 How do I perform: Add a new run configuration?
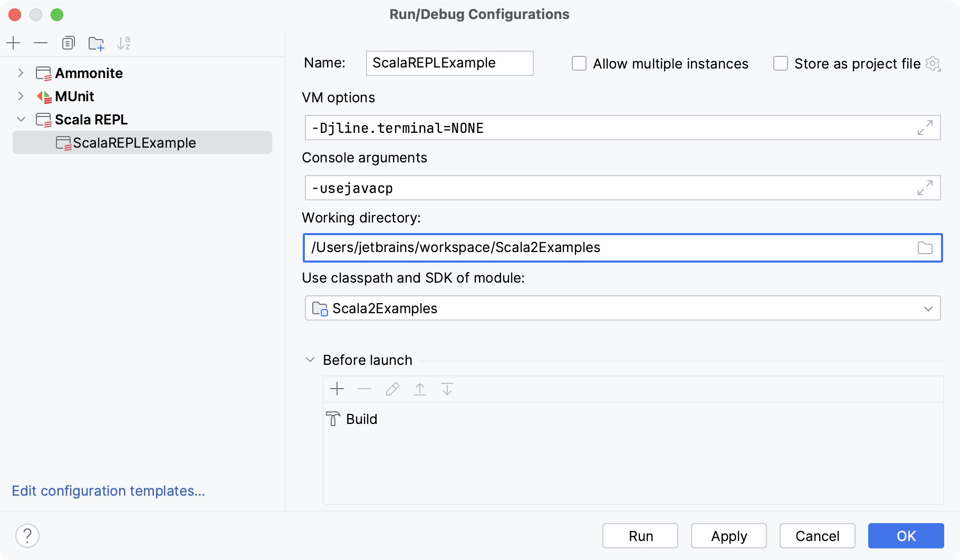point(13,43)
